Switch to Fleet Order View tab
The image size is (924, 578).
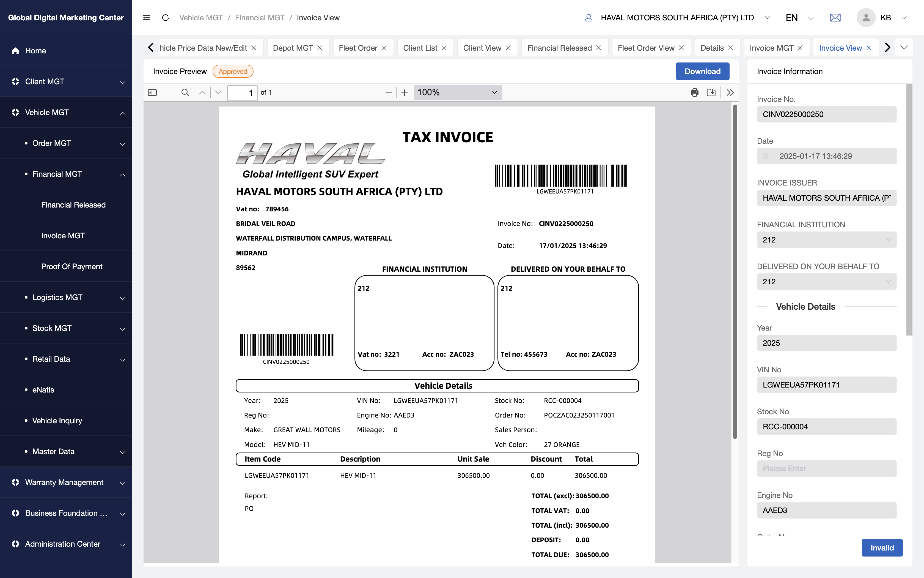point(646,48)
